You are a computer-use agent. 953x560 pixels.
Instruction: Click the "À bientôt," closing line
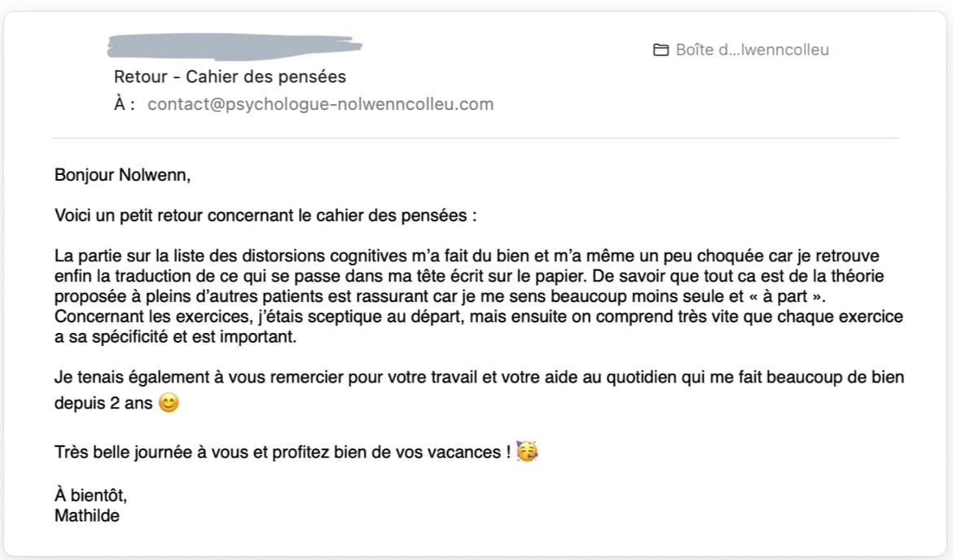90,495
